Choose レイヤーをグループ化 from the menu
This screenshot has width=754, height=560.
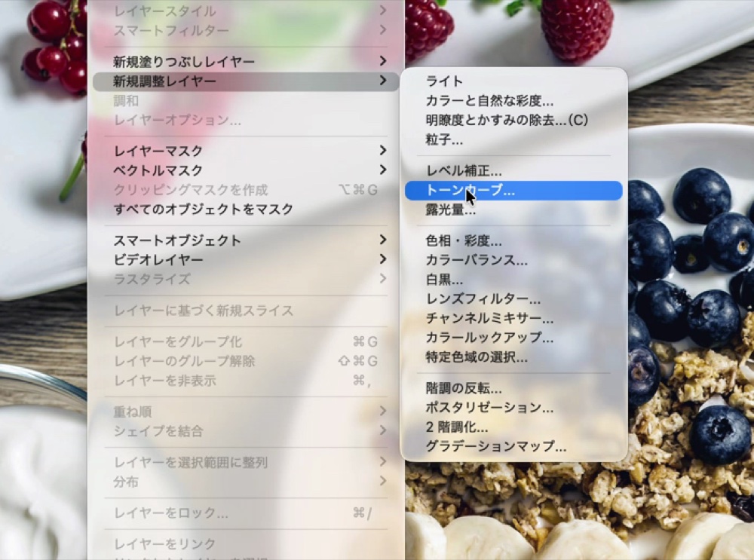[x=246, y=341]
